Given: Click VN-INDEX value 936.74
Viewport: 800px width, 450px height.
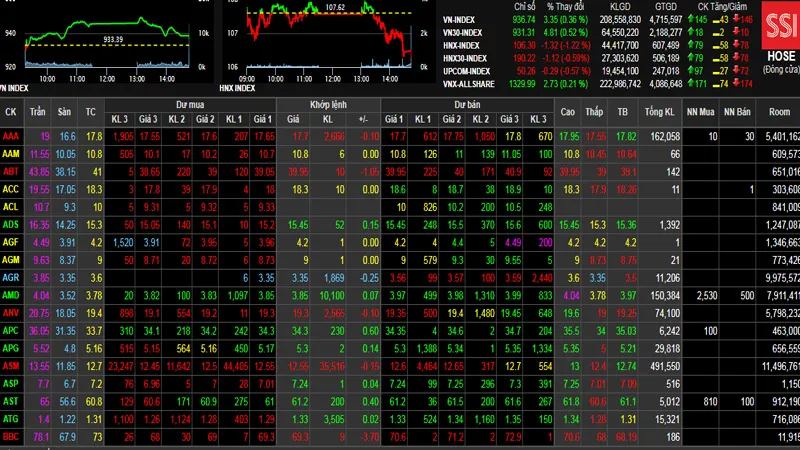Looking at the screenshot, I should [x=524, y=20].
